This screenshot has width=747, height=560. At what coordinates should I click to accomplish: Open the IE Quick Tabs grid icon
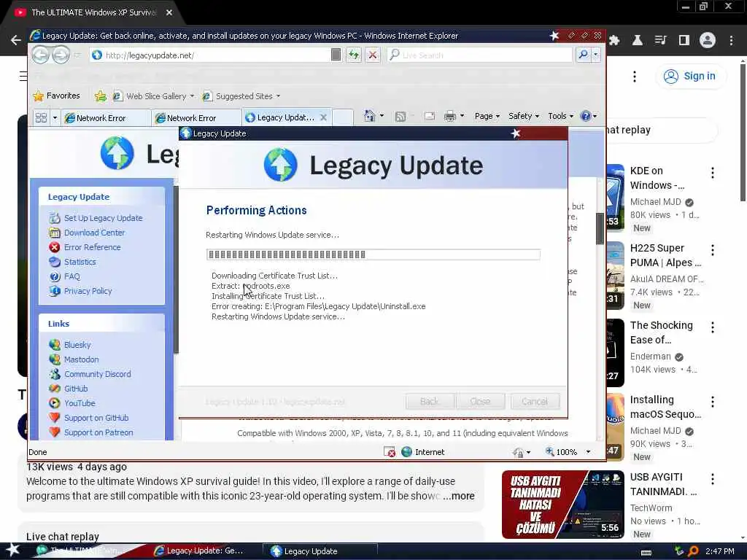tap(42, 117)
